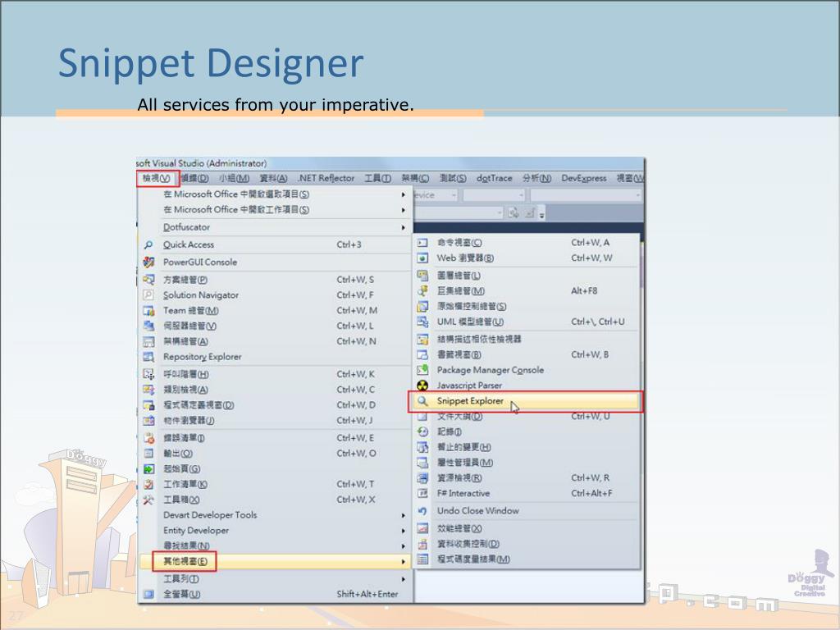840x630 pixels.
Task: Click the PowerGUI Console icon
Action: point(148,262)
